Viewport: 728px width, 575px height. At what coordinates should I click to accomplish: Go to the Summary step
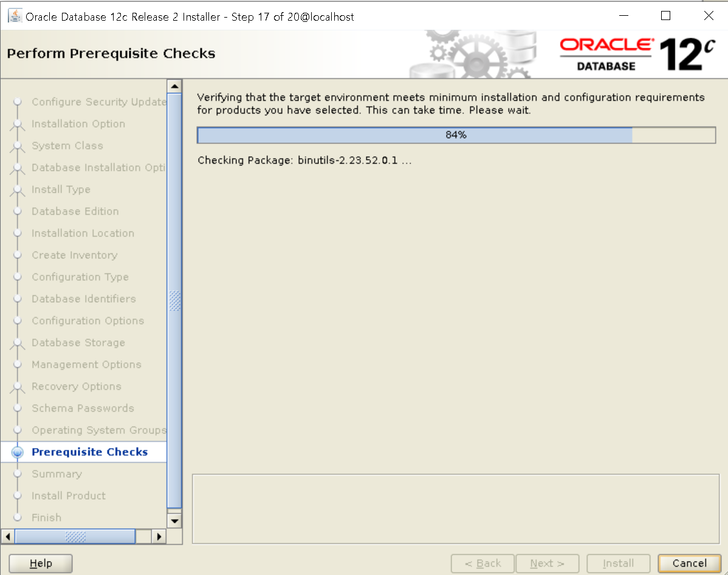point(57,473)
